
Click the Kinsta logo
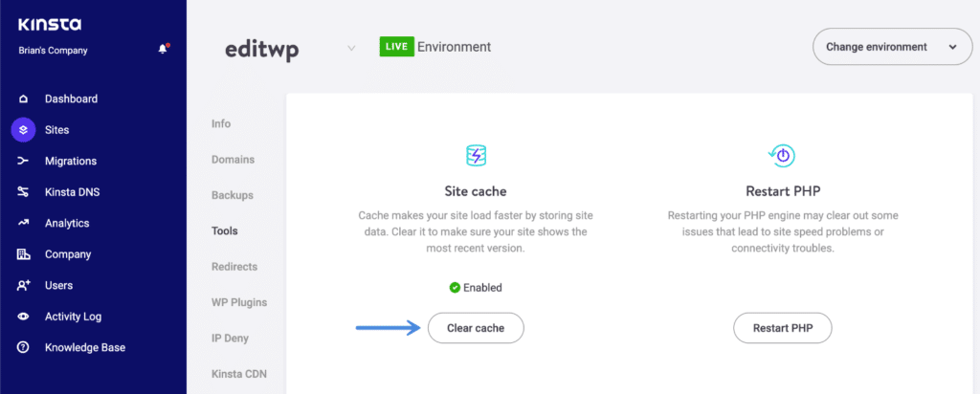point(50,25)
